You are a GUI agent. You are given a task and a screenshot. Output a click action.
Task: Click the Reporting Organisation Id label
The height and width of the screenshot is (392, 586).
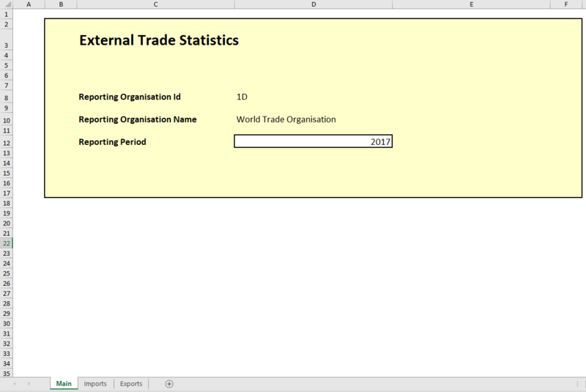130,97
